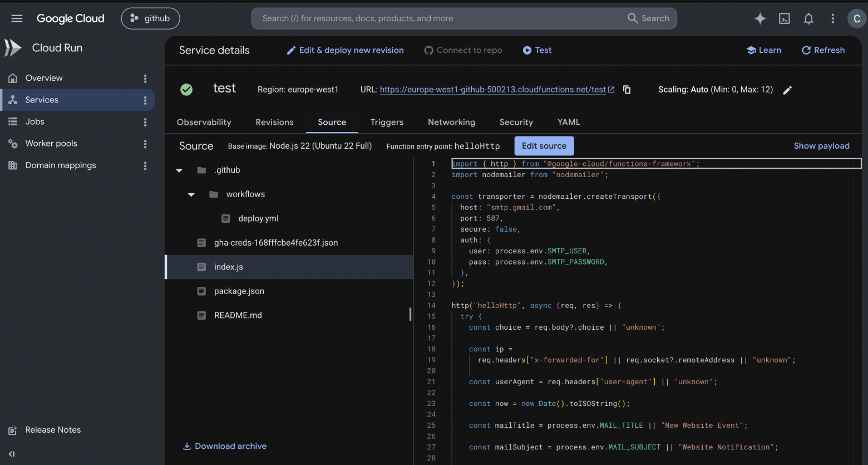Select the .github folder
This screenshot has height=465, width=868.
tap(227, 170)
